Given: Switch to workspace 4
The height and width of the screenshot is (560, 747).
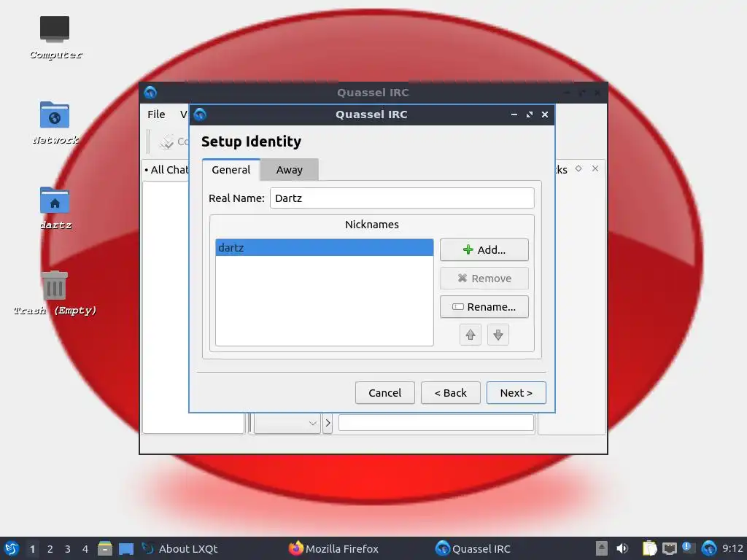Looking at the screenshot, I should [85, 549].
